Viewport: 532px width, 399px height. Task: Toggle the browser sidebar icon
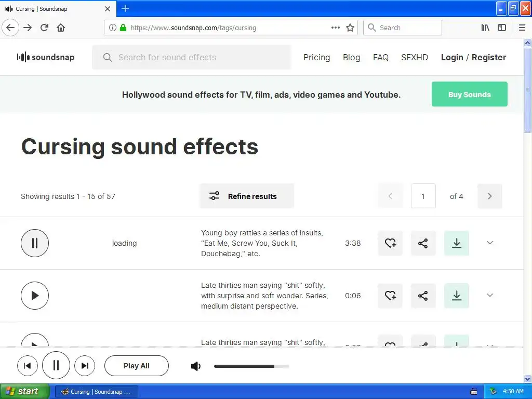pyautogui.click(x=502, y=28)
